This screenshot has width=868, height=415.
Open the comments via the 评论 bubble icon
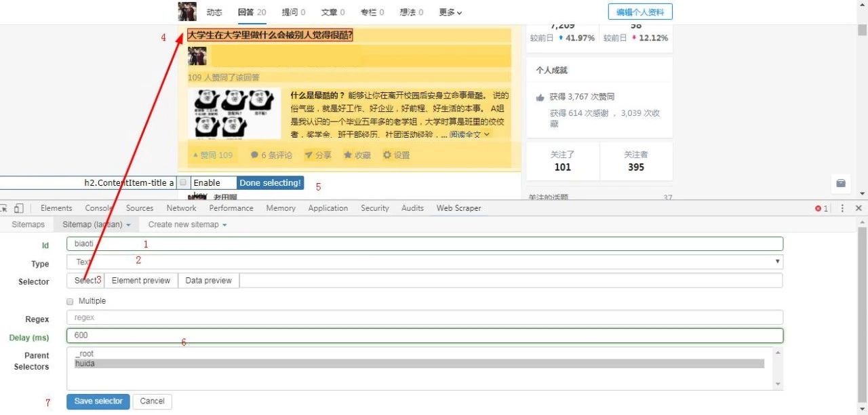coord(254,155)
